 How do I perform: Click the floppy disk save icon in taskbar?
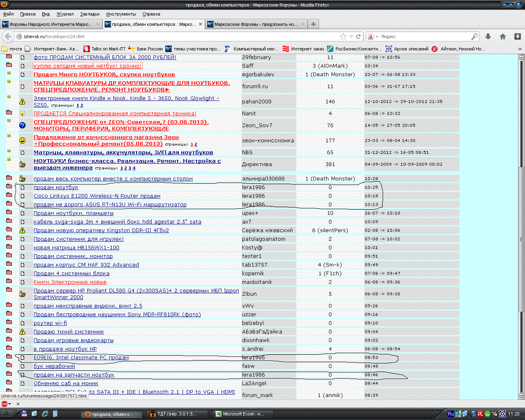click(x=24, y=414)
